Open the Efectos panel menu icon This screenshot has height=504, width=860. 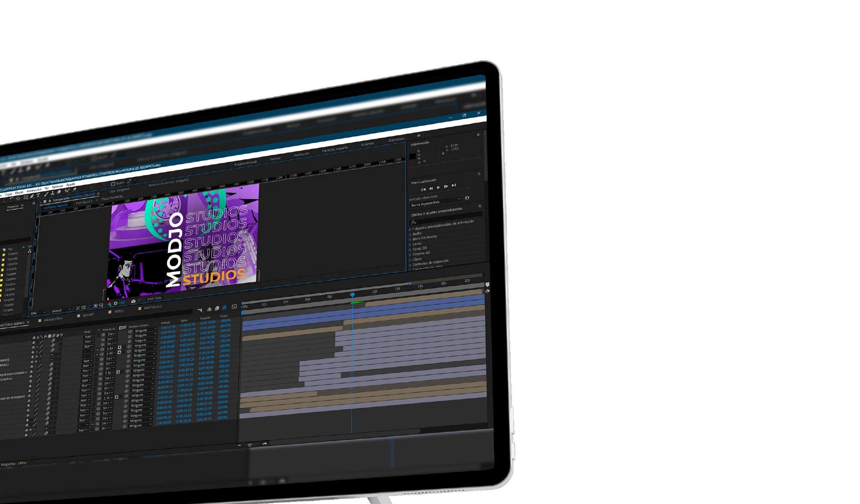480,206
